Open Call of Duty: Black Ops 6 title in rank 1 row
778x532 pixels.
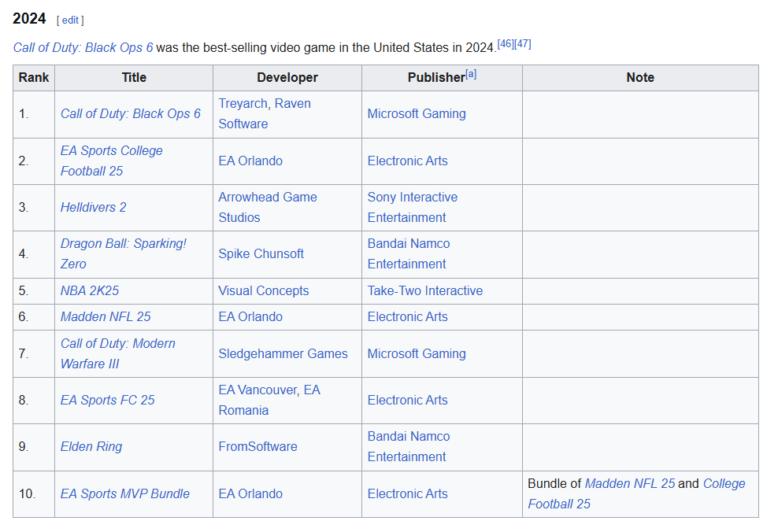(x=131, y=114)
